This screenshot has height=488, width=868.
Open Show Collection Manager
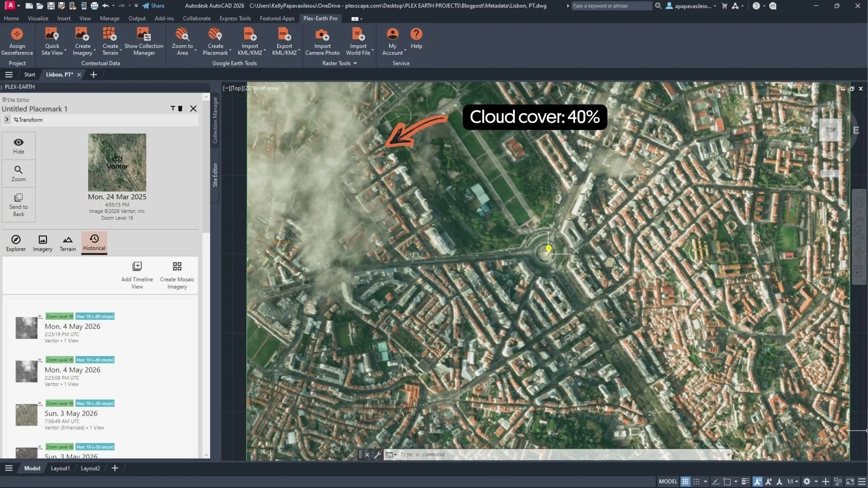[144, 42]
